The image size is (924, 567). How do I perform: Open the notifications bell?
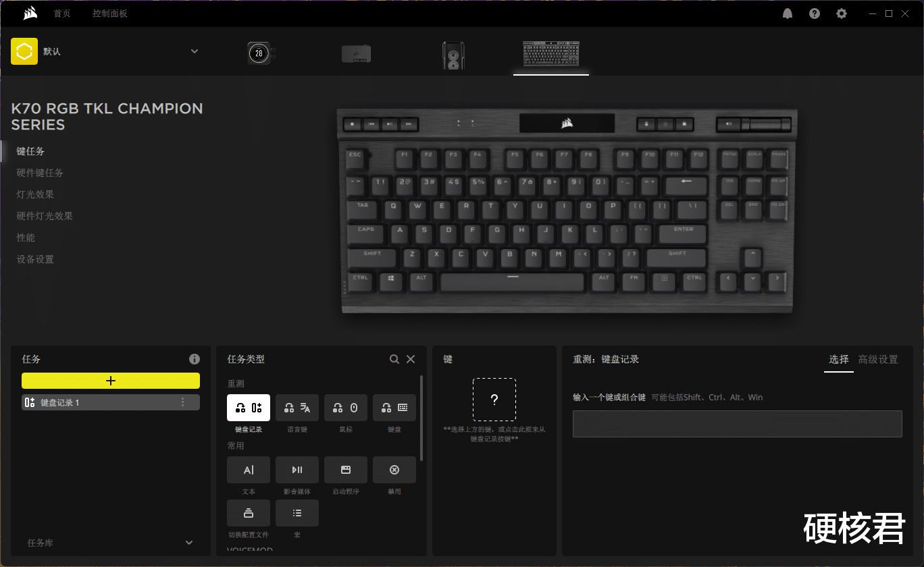[x=788, y=13]
